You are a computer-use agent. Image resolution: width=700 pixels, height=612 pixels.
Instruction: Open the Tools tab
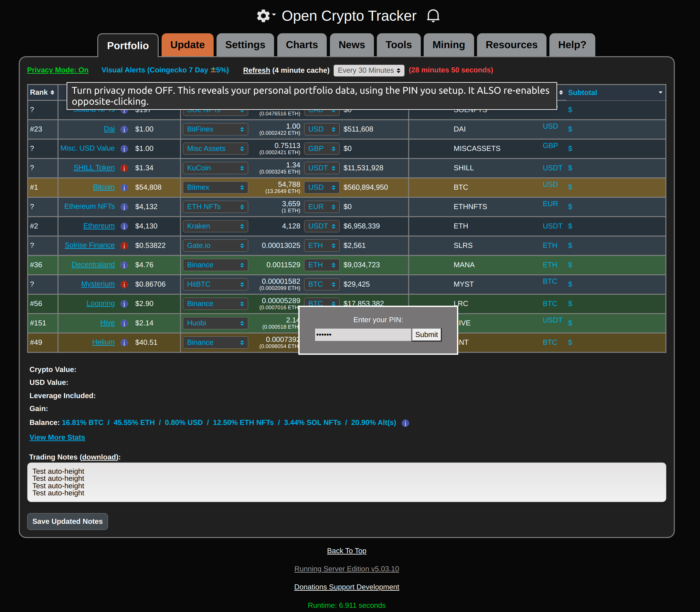point(398,45)
